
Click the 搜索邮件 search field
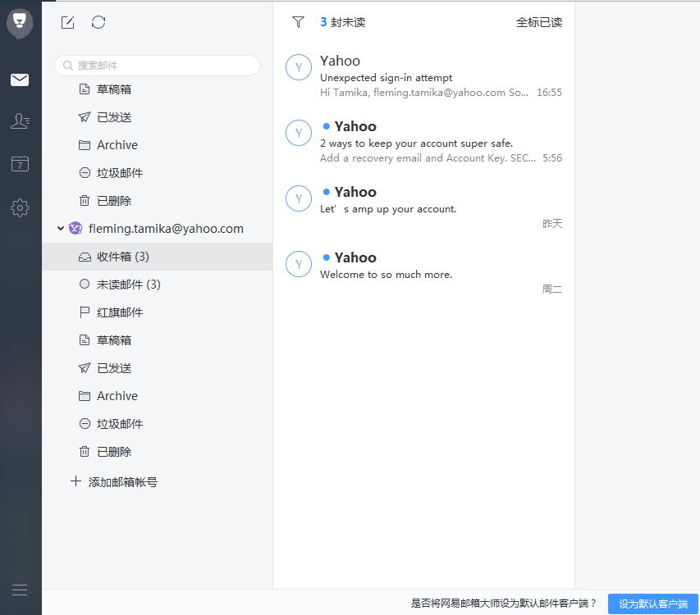(x=158, y=66)
